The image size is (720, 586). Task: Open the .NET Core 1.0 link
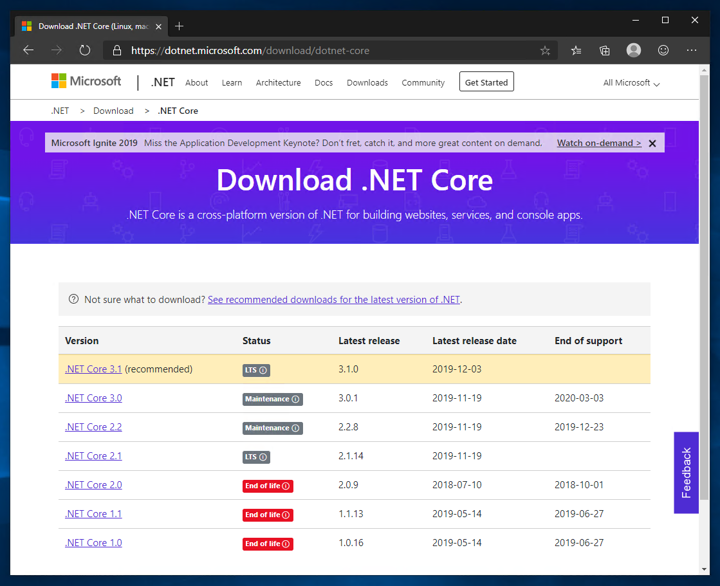click(x=93, y=543)
